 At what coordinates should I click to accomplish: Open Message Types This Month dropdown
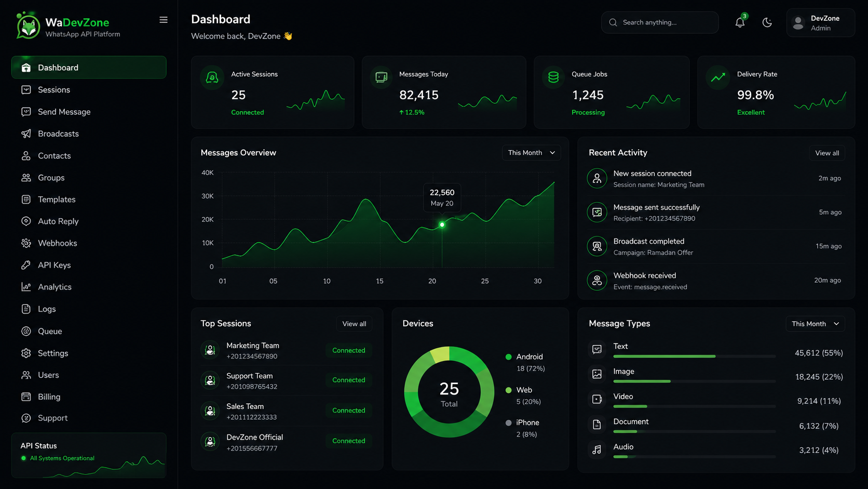(815, 324)
